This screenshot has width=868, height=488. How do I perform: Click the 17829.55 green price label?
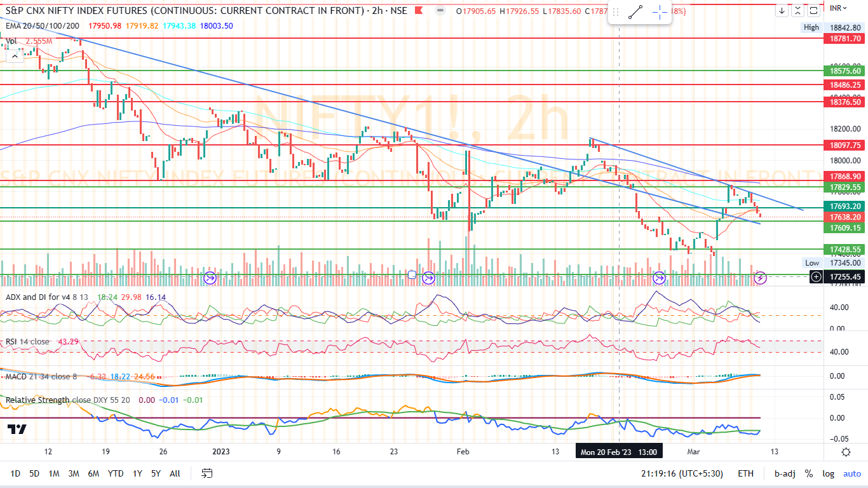(x=843, y=187)
